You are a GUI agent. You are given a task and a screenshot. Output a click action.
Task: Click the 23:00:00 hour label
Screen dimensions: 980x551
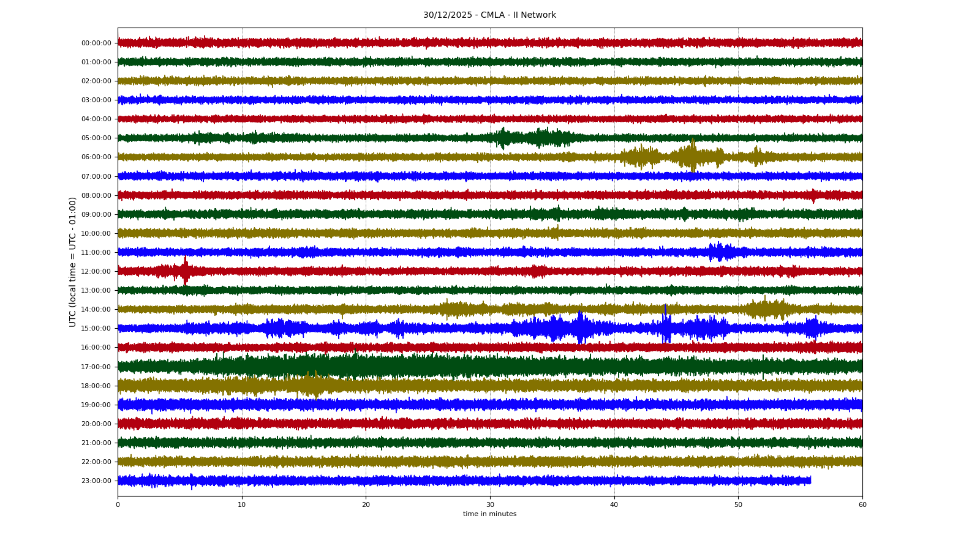pos(96,481)
